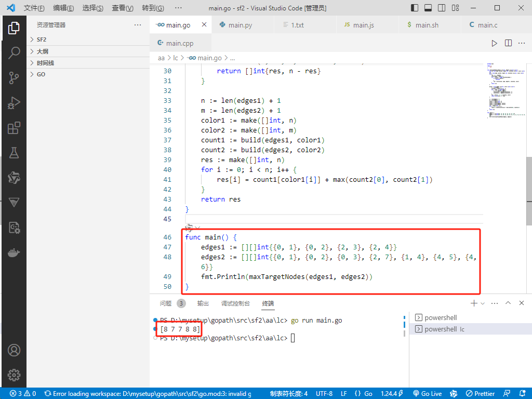
Task: Split the editor to the right
Action: coord(508,43)
